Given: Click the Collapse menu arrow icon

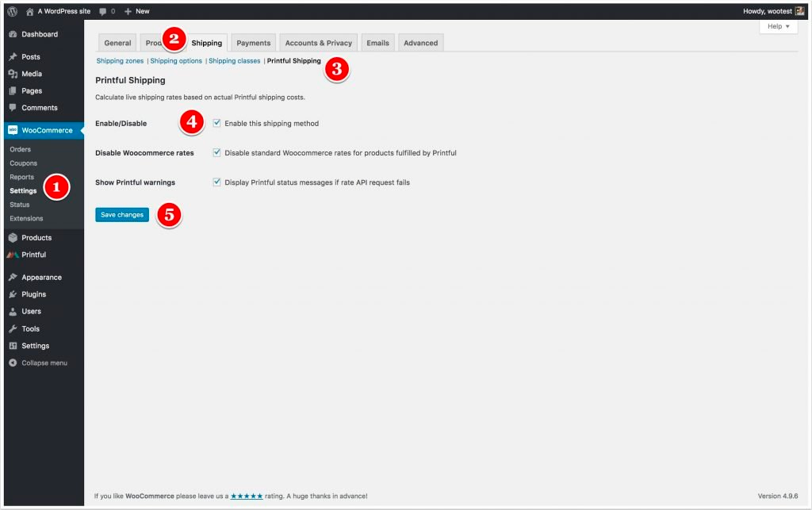Looking at the screenshot, I should click(x=13, y=363).
